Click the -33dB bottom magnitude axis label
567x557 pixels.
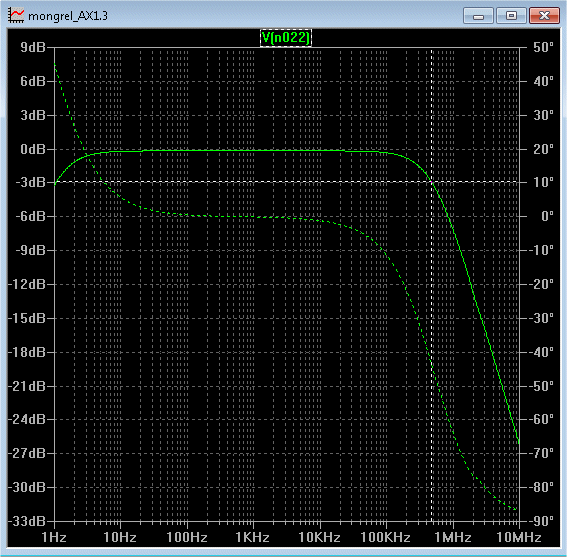(x=28, y=521)
